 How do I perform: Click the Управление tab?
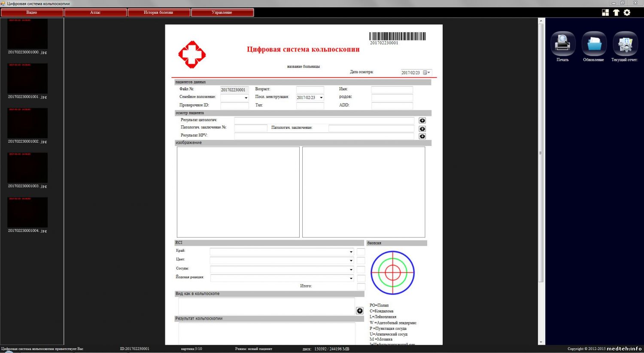point(222,12)
